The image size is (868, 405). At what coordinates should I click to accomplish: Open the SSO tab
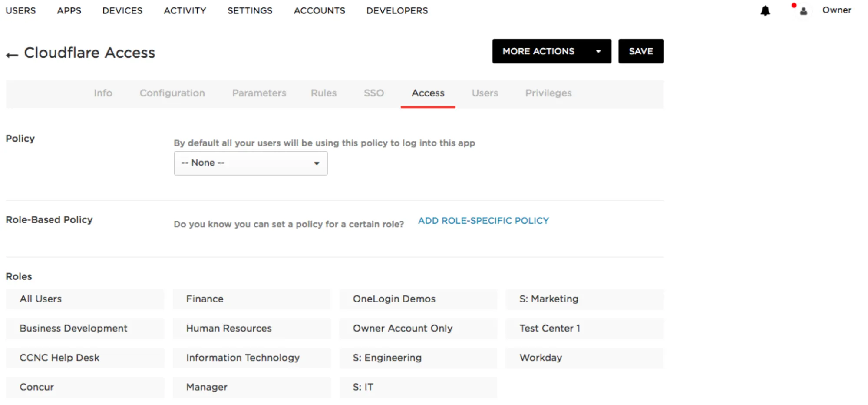pos(373,93)
